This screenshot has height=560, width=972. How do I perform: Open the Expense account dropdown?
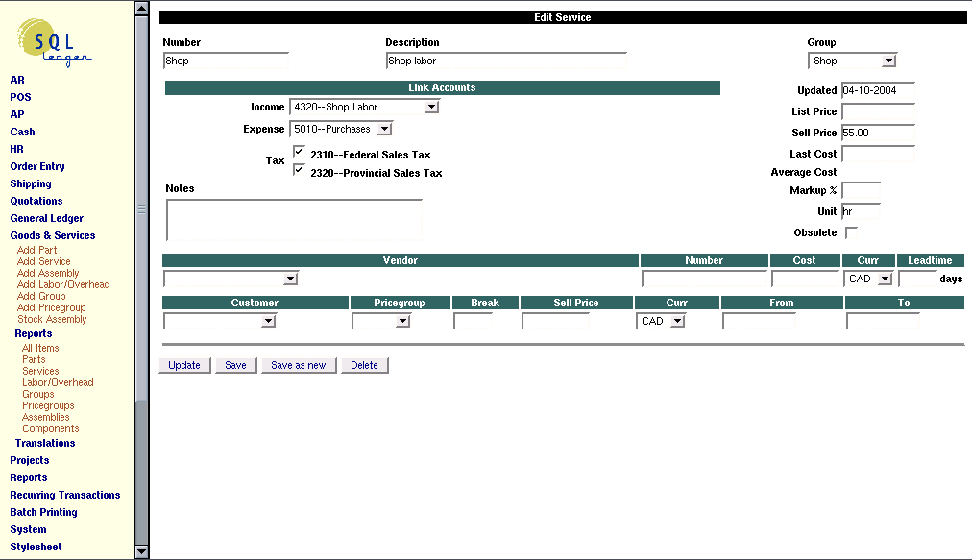[383, 128]
